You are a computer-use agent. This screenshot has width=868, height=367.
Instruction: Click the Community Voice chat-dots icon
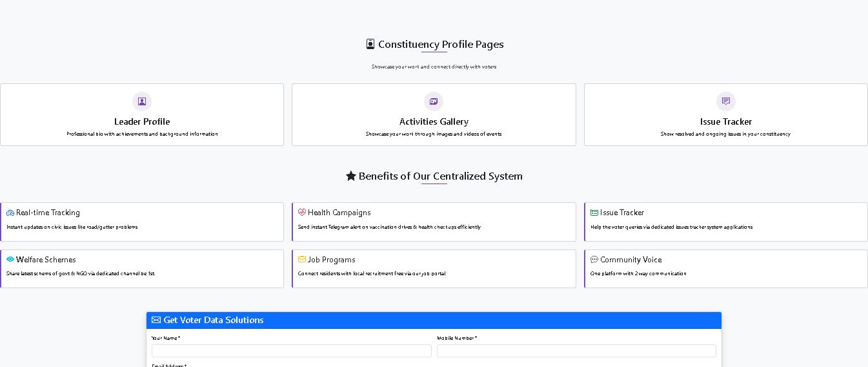(594, 260)
